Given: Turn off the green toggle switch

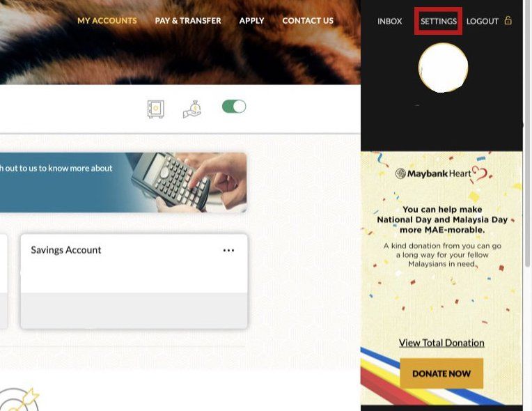Looking at the screenshot, I should (x=234, y=107).
